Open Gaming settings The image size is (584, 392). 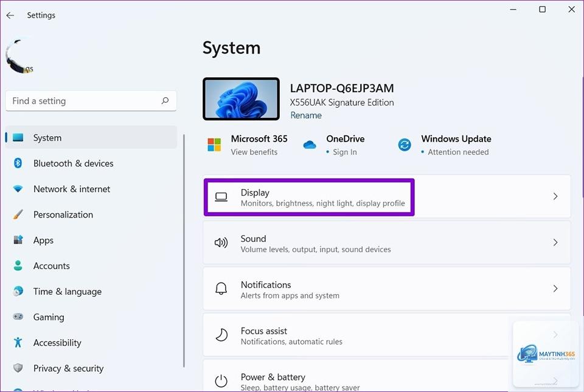click(91, 317)
